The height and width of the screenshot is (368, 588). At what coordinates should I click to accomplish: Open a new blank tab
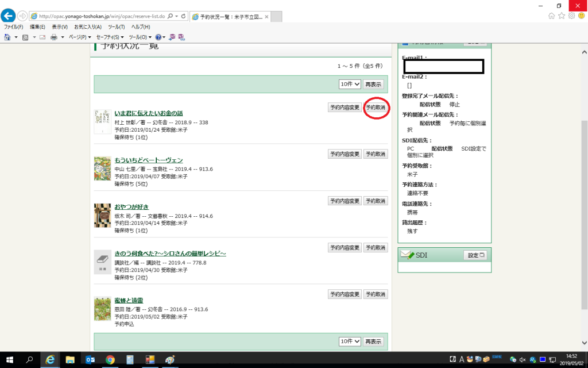pos(276,17)
